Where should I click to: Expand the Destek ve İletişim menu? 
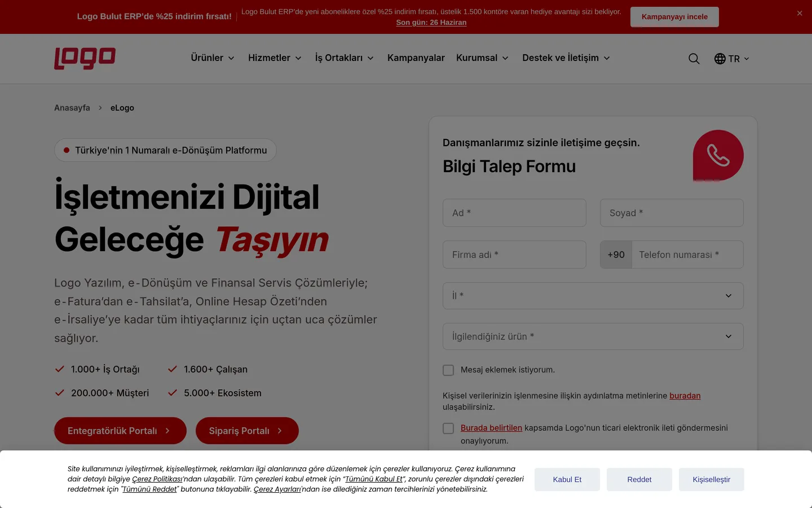pyautogui.click(x=566, y=58)
